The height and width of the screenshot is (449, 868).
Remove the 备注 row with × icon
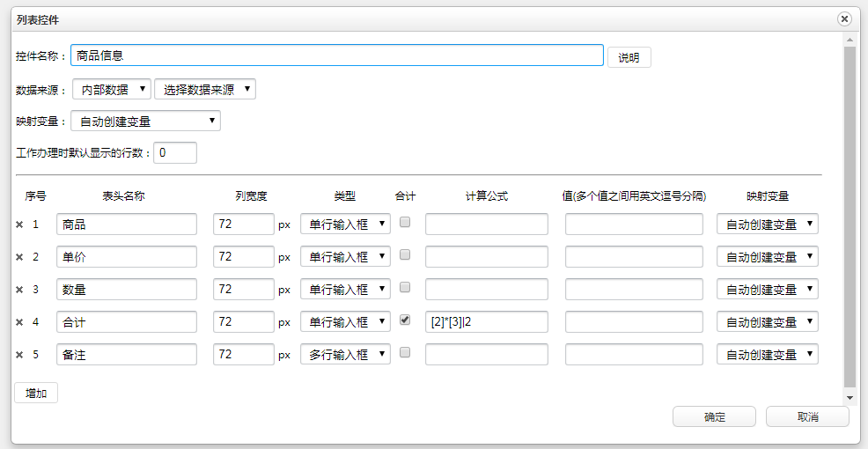click(19, 355)
